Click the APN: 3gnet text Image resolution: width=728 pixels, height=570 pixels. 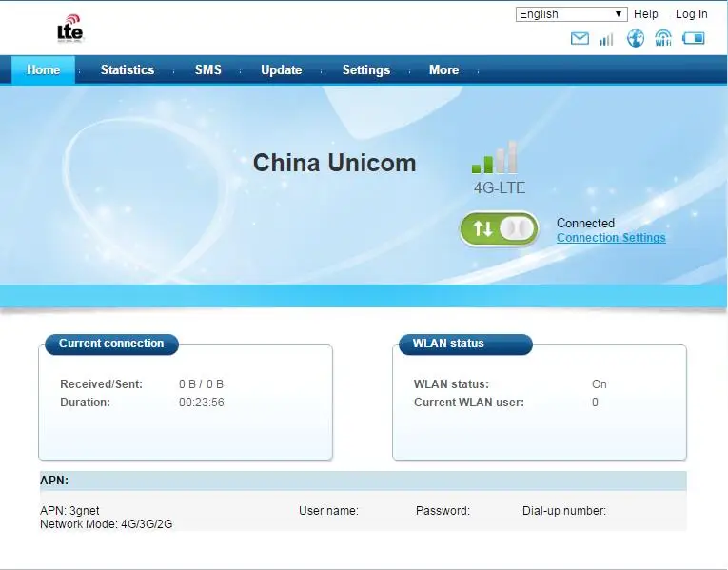(x=69, y=511)
